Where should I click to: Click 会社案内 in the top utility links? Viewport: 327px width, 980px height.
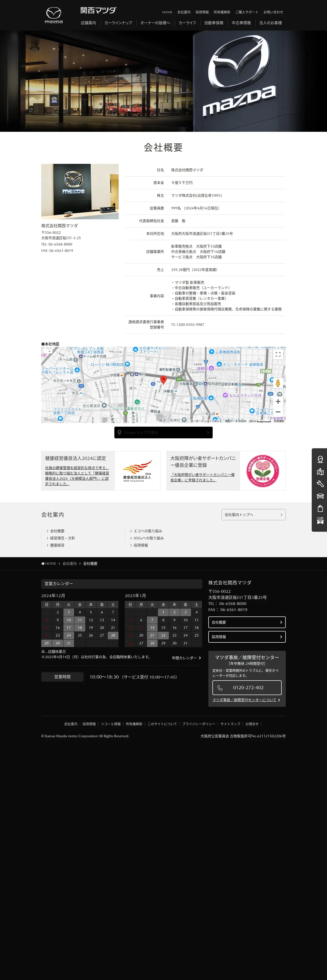click(x=184, y=12)
